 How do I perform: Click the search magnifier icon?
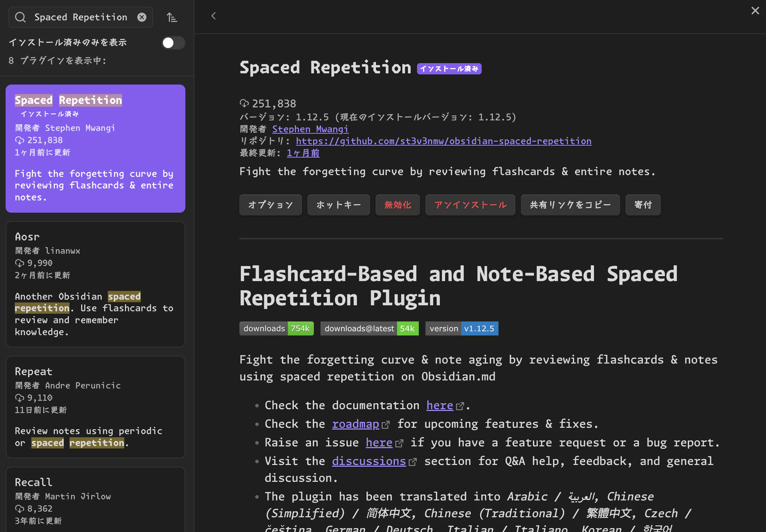(x=21, y=17)
